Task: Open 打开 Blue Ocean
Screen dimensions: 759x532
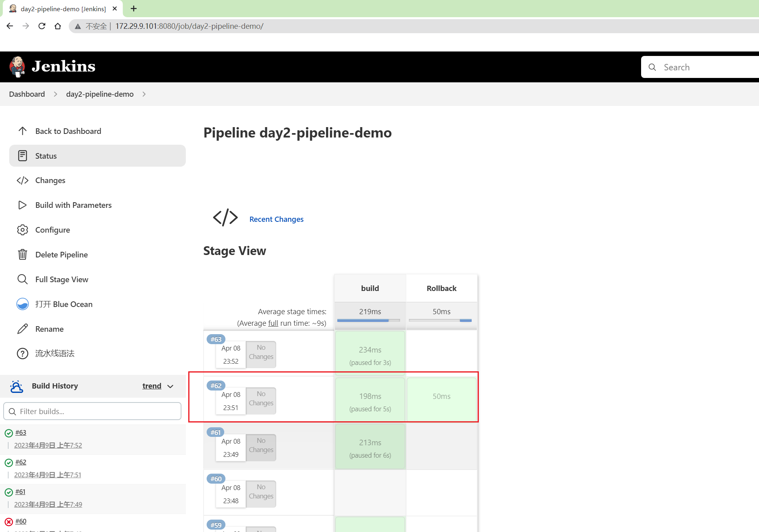Action: [x=64, y=304]
